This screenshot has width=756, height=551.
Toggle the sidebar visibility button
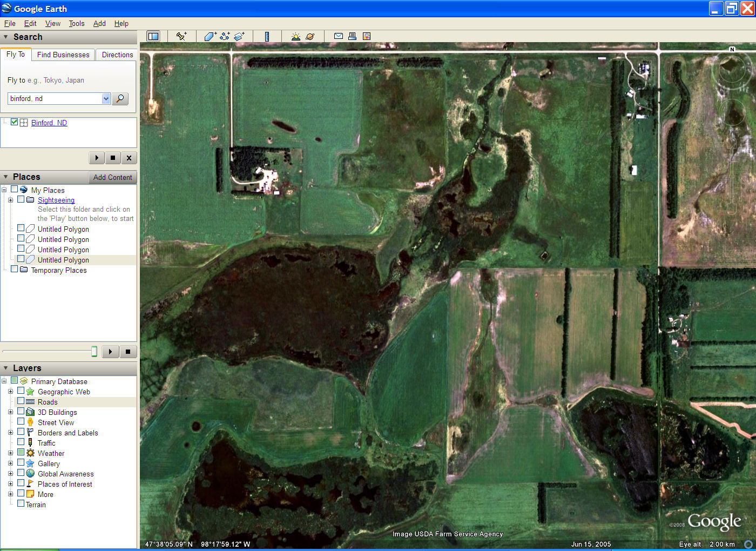(153, 36)
